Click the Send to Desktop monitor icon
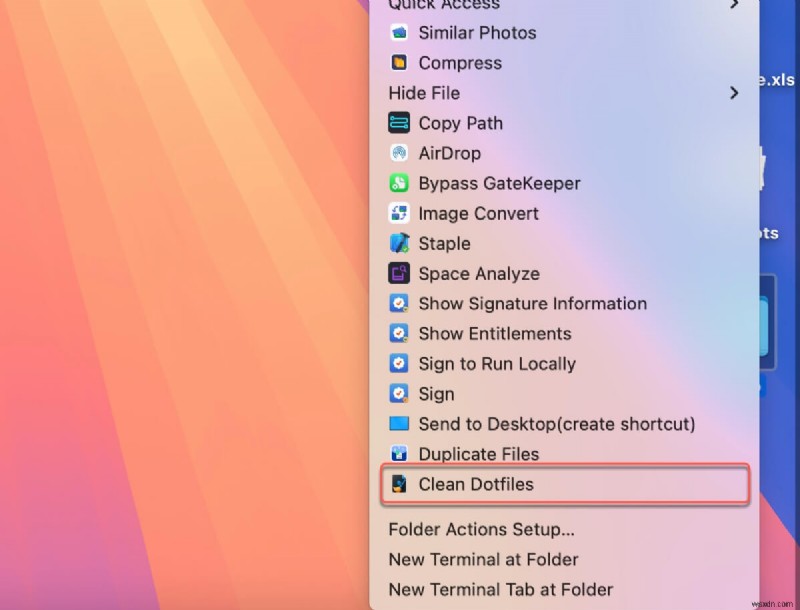The width and height of the screenshot is (800, 610). (x=399, y=424)
